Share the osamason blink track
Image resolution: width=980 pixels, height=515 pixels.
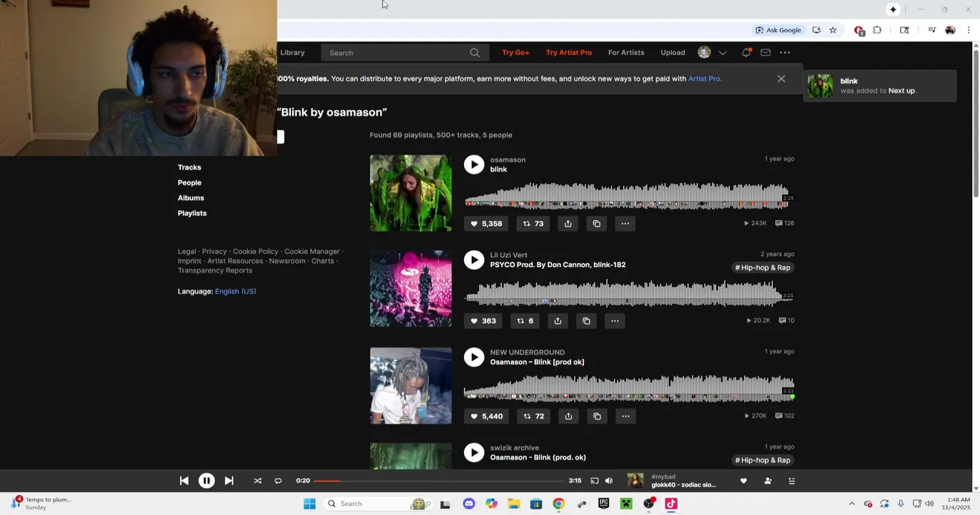pyautogui.click(x=568, y=224)
